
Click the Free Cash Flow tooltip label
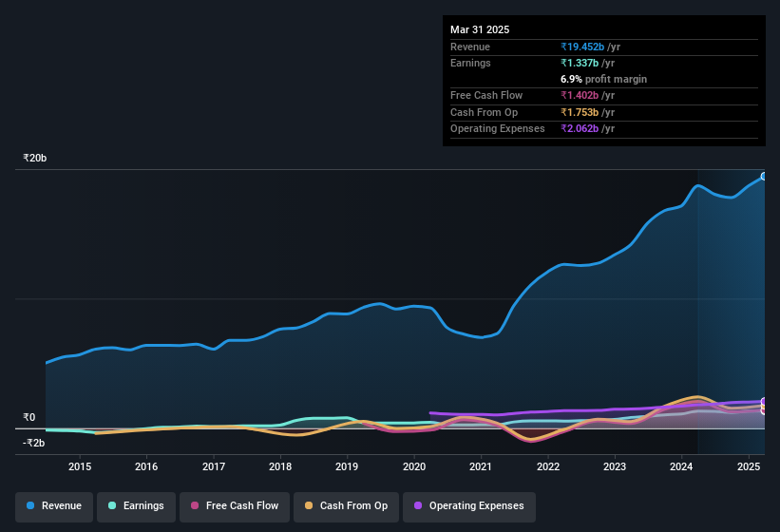[x=486, y=95]
